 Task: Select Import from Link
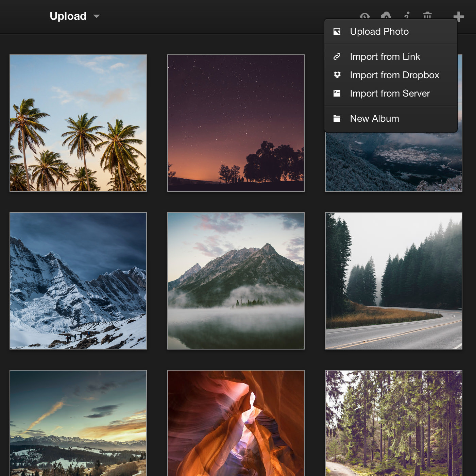pos(391,56)
